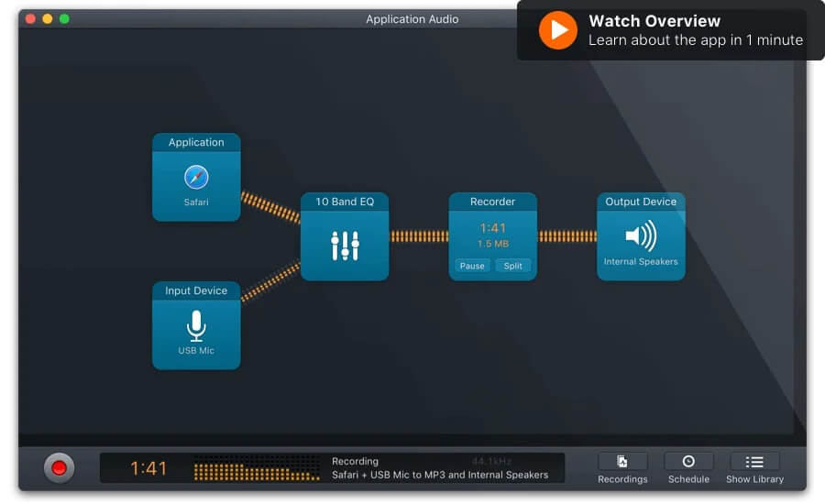The height and width of the screenshot is (504, 825).
Task: Click the Internal Speakers label
Action: tap(641, 261)
